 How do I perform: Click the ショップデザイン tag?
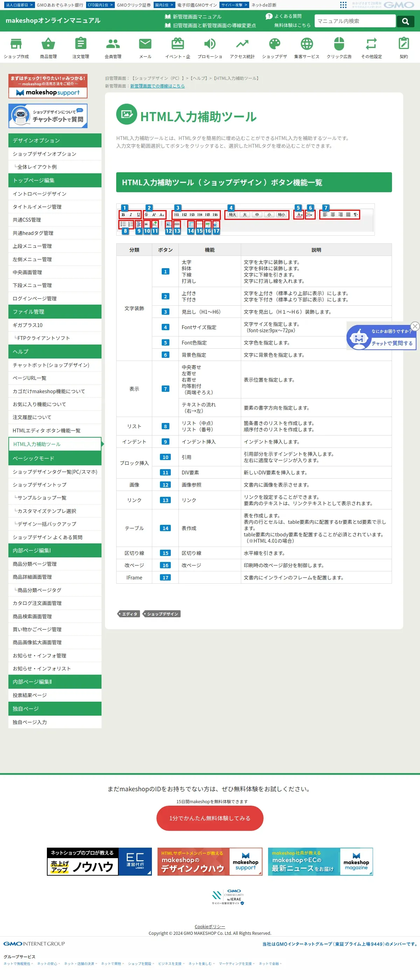pyautogui.click(x=161, y=614)
